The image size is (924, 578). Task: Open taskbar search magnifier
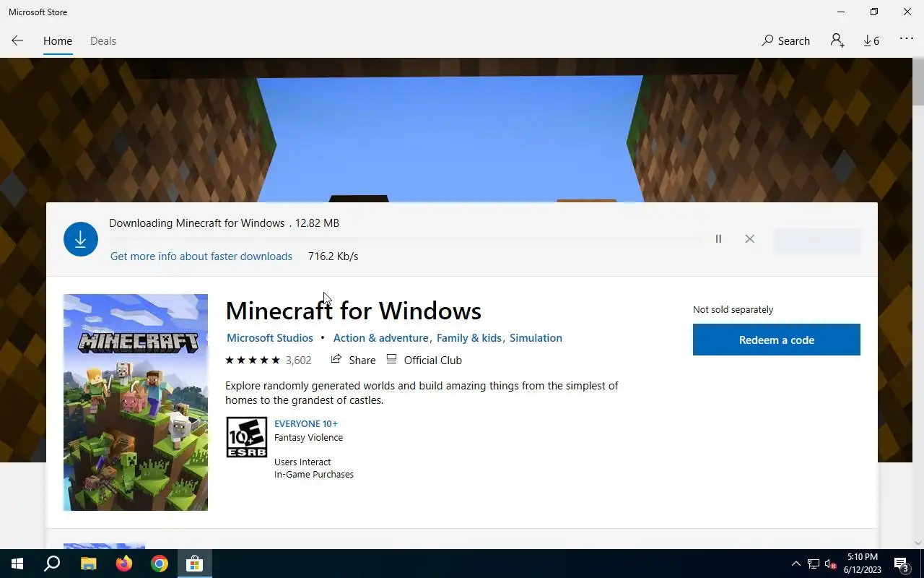[52, 564]
